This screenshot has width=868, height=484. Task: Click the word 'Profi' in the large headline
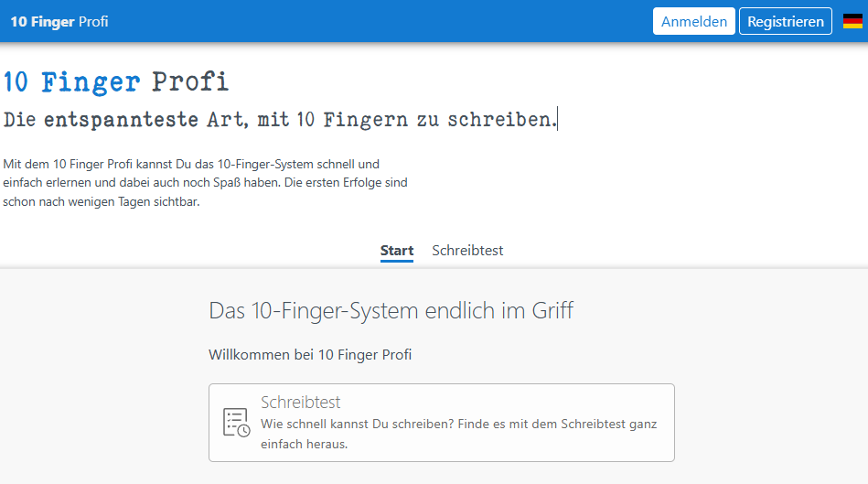click(x=190, y=82)
